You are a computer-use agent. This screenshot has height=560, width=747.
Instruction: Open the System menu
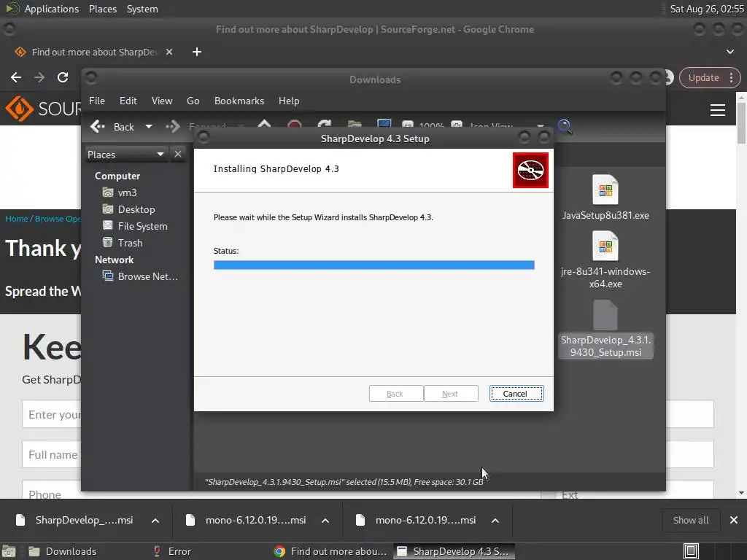pos(142,9)
